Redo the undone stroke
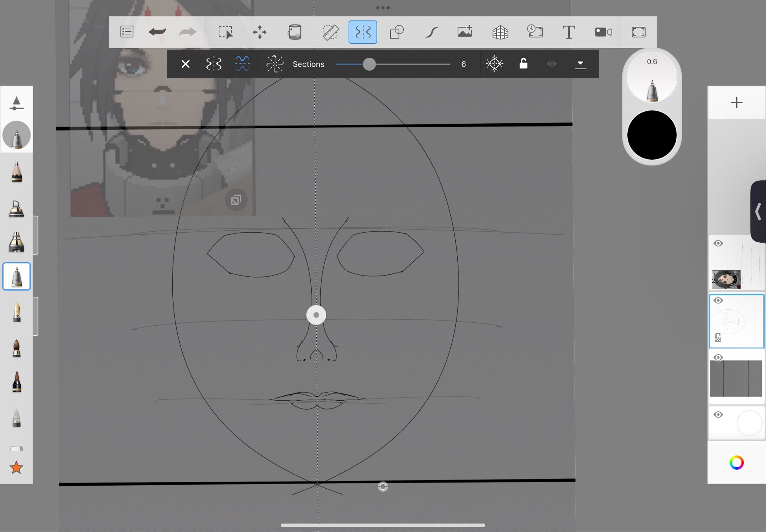The image size is (766, 532). coord(188,32)
